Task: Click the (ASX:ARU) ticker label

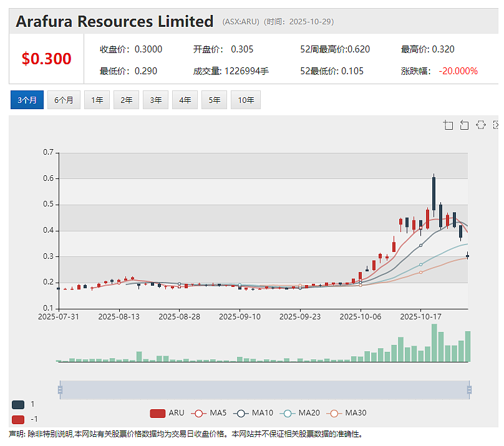Action: coord(241,22)
